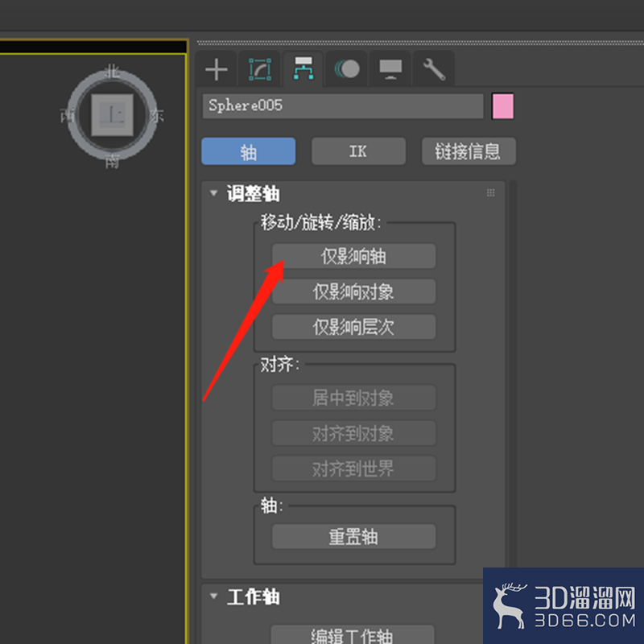Open the Display panel tab
Image resolution: width=644 pixels, height=644 pixels.
click(390, 69)
